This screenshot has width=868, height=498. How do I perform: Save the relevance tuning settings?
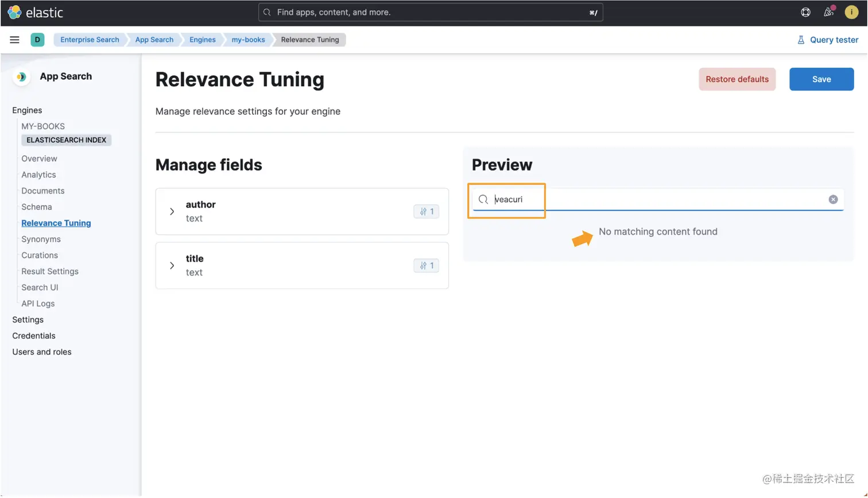tap(821, 79)
